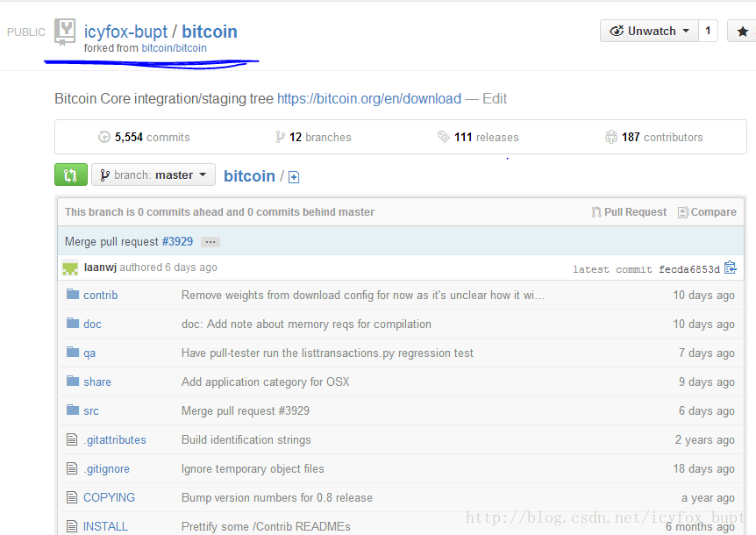Viewport: 756px width, 535px height.
Task: Open the doc folder
Action: (92, 324)
